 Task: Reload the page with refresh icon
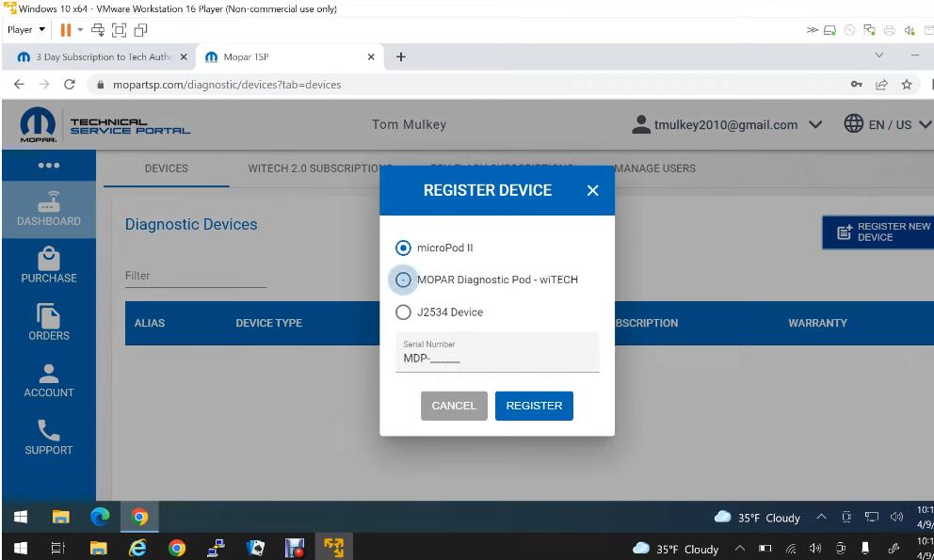click(x=69, y=85)
